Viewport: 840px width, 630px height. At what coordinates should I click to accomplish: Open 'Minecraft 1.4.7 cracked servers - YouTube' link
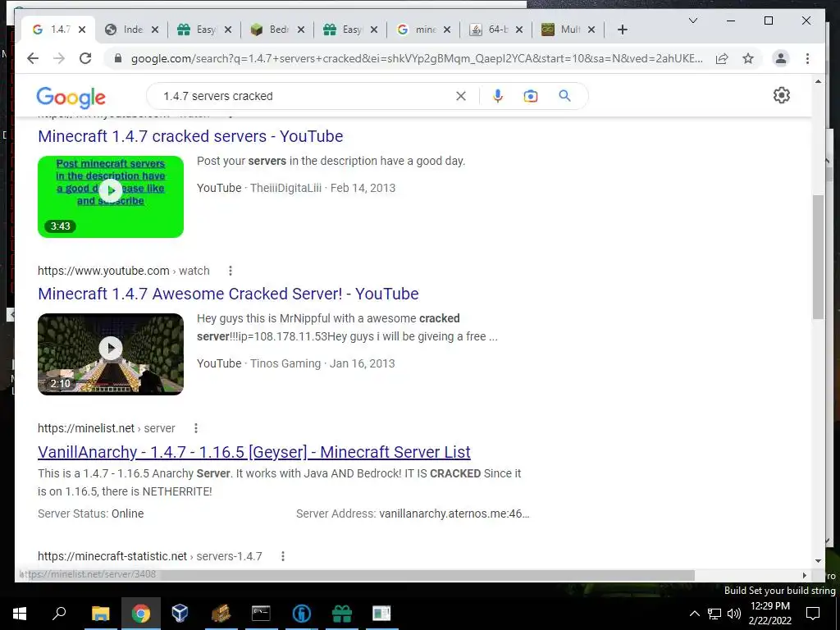click(x=190, y=136)
